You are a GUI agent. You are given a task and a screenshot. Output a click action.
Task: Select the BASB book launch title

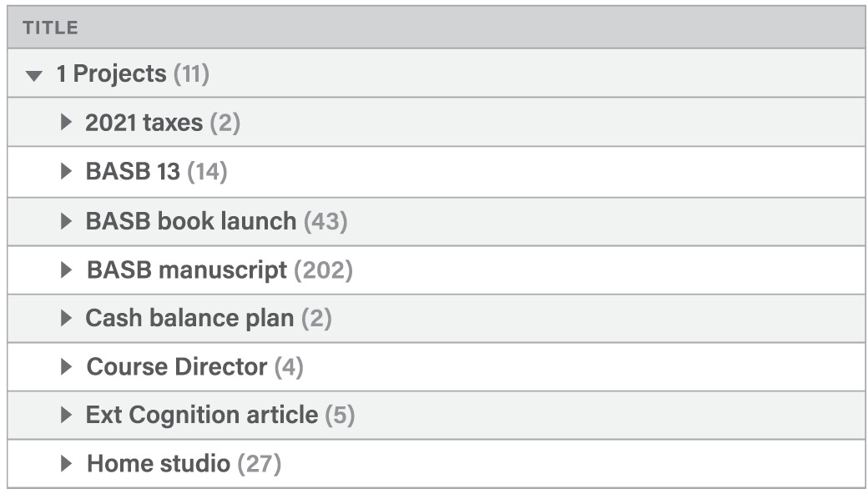click(x=190, y=221)
